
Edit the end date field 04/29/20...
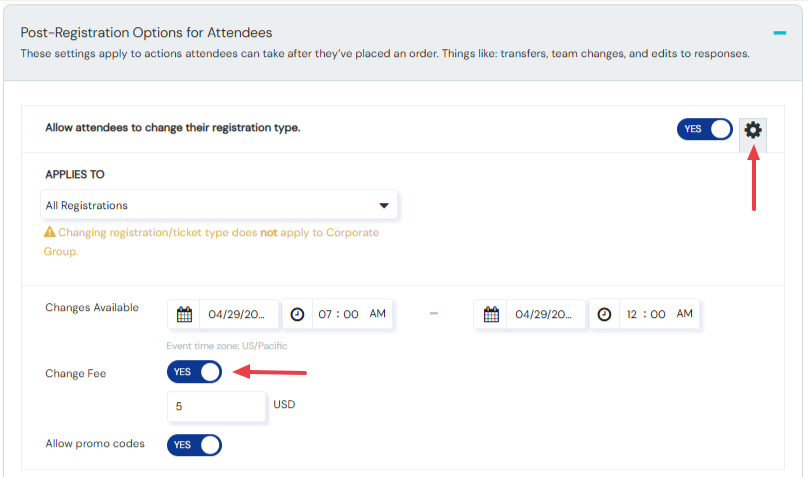point(546,314)
